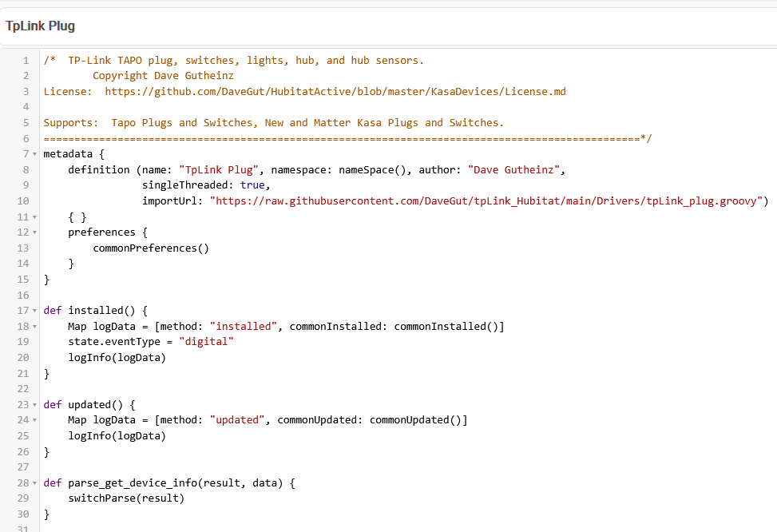Collapse the parse_get_device_info fold arrow, line 28
The height and width of the screenshot is (532, 777).
tap(34, 483)
